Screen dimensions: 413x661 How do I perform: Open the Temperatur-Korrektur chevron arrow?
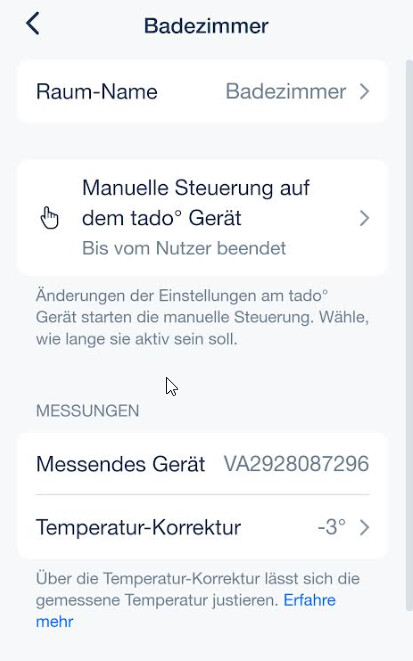[x=365, y=527]
